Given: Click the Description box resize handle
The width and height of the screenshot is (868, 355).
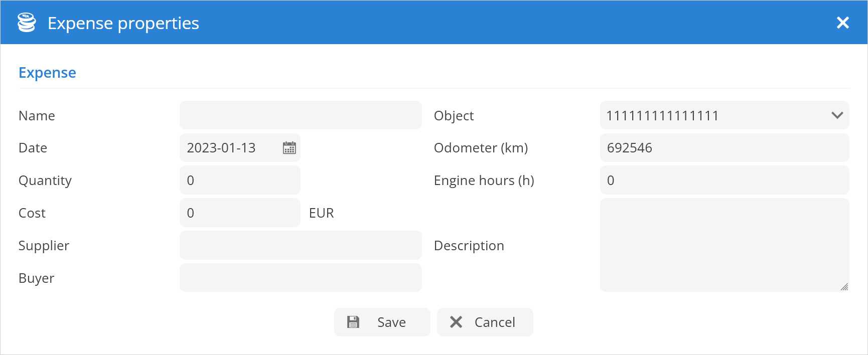Looking at the screenshot, I should [x=844, y=287].
